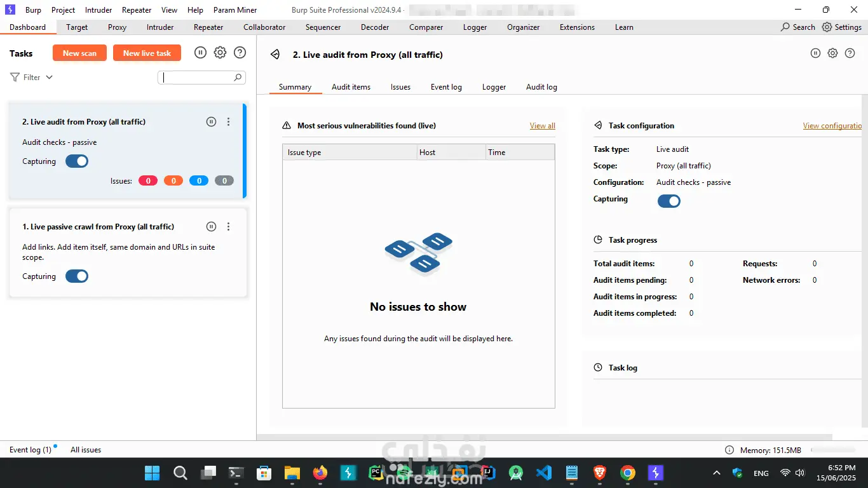This screenshot has height=488, width=868.
Task: Toggle Capturing switch under Task configuration
Action: click(x=669, y=201)
